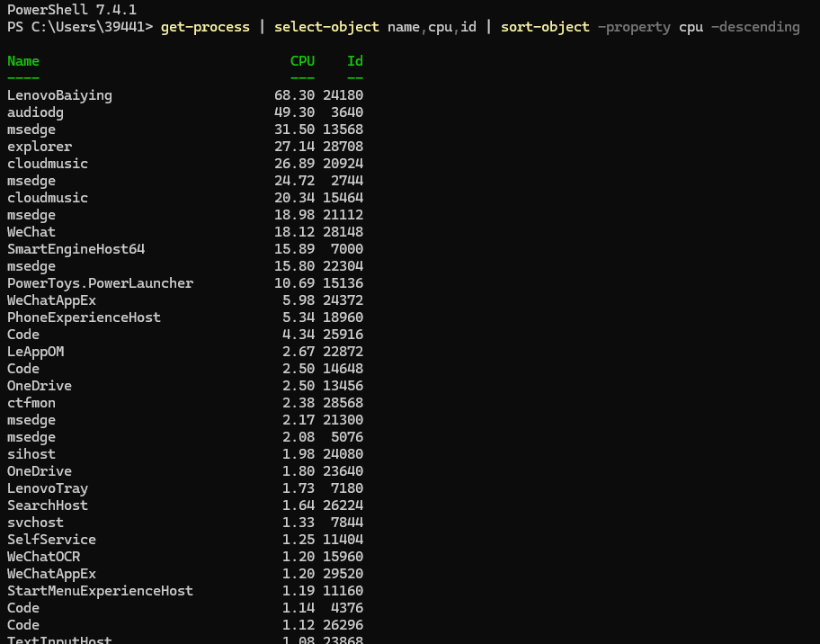
Task: Click process Id "3640"
Action: pos(347,112)
